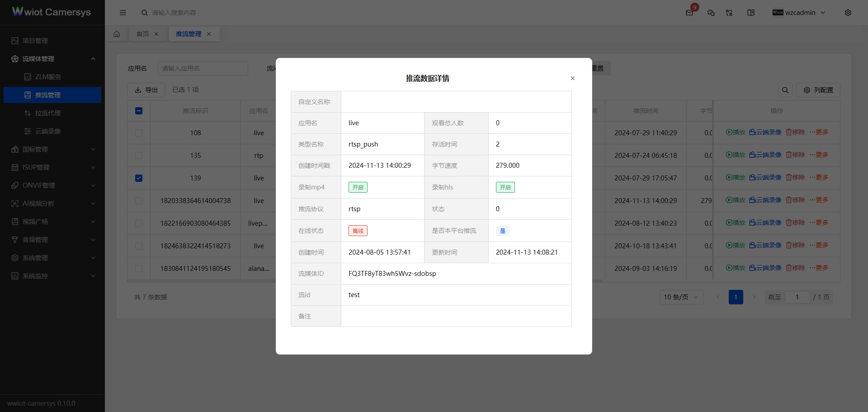This screenshot has height=412, width=868.
Task: Open the settings gear icon at top right
Action: point(848,13)
